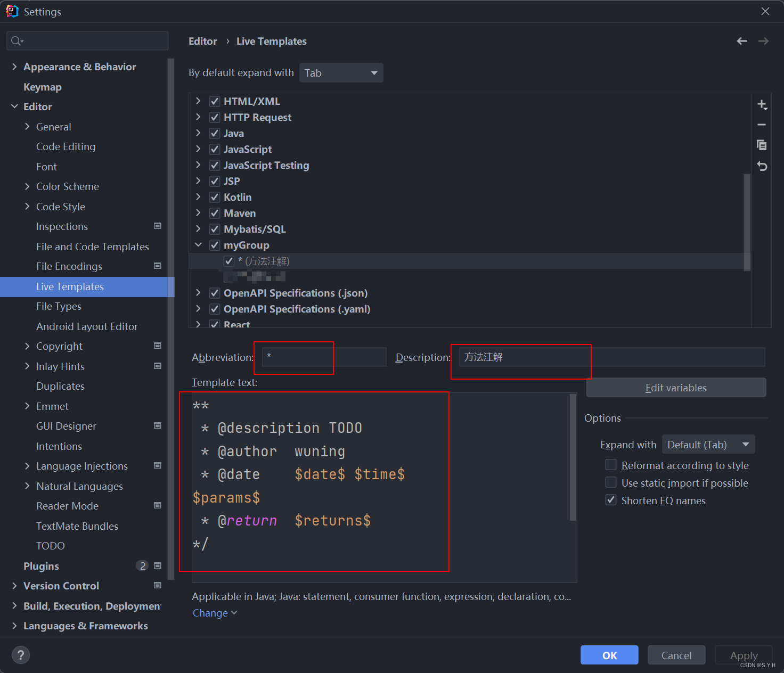
Task: Uncheck the Kotlin template group
Action: (215, 197)
